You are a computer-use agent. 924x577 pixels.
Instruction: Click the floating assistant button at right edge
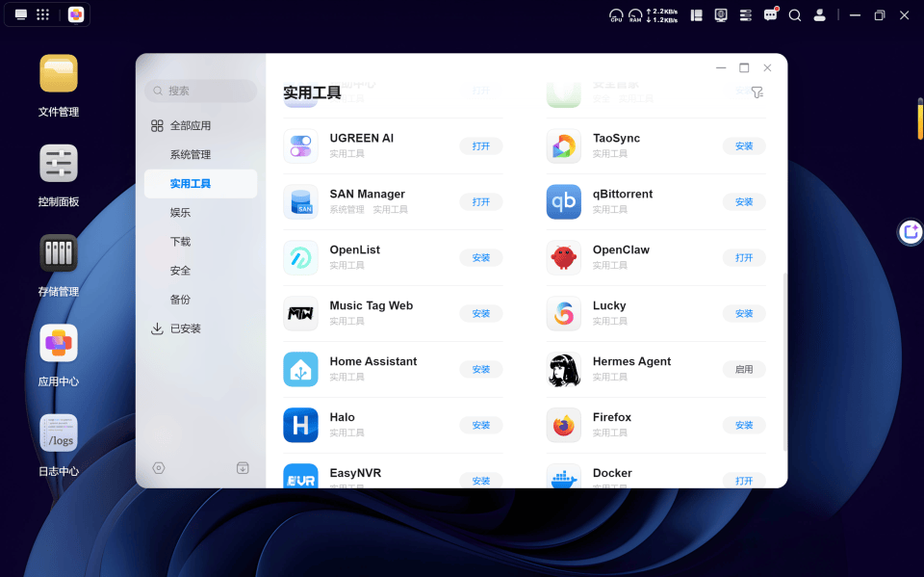click(911, 232)
